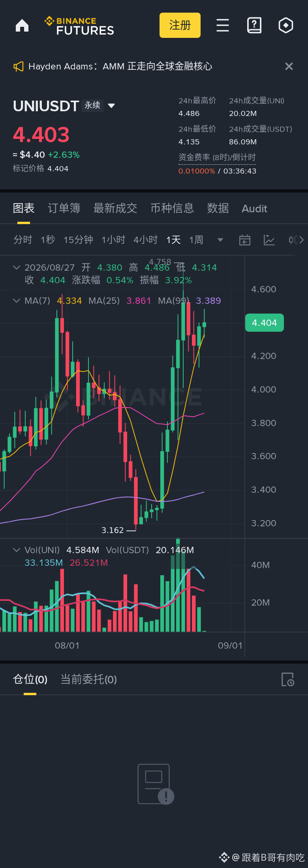Screen dimensions: 308x868
Task: Switch to the 币种信息 coin info tab
Action: [x=172, y=208]
